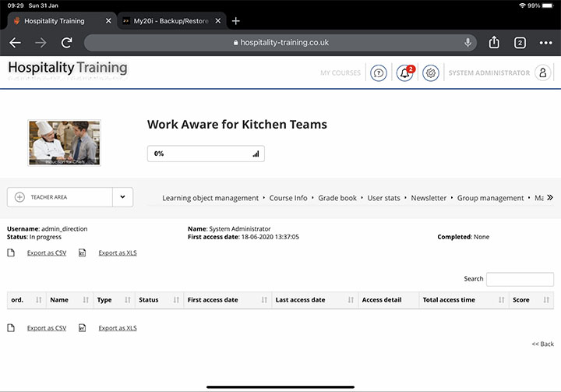Tap the browser share icon
Image resolution: width=561 pixels, height=392 pixels.
coord(494,43)
